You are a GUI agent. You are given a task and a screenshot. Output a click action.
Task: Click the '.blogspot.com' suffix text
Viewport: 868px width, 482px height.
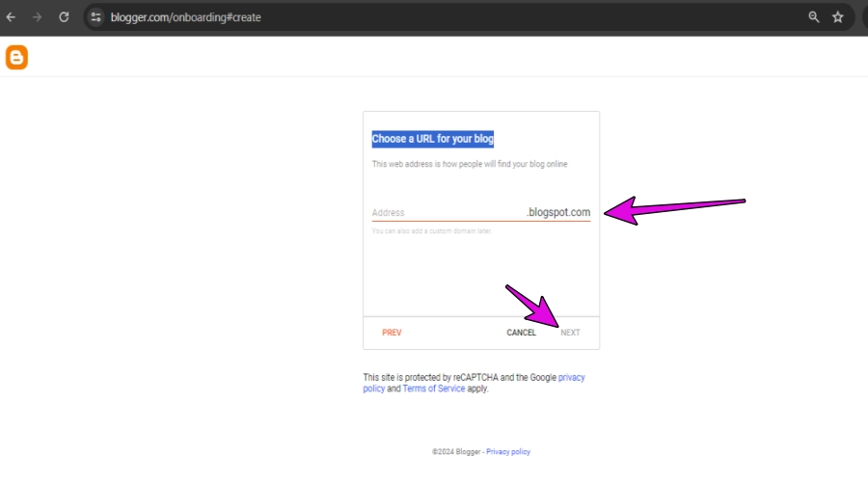coord(558,212)
